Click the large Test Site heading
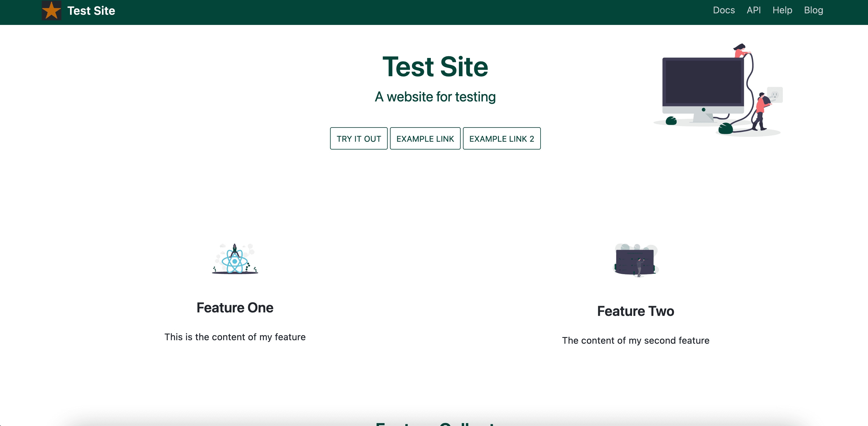 click(x=435, y=67)
